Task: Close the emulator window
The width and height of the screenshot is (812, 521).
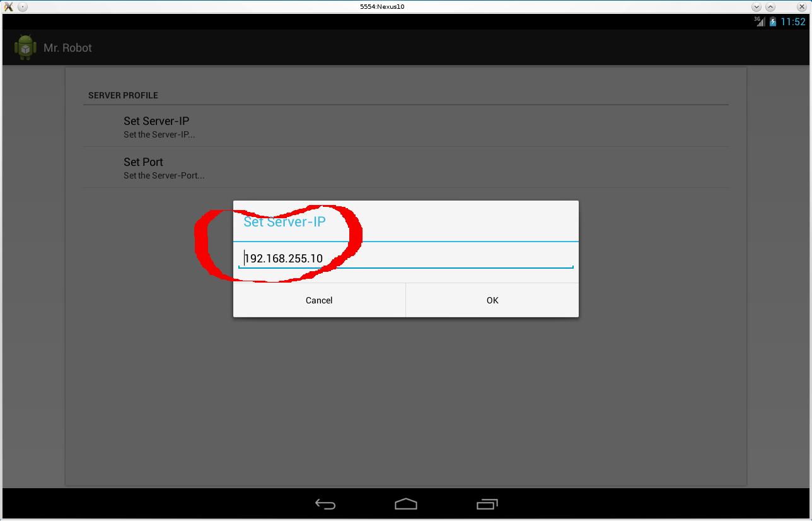Action: (802, 6)
